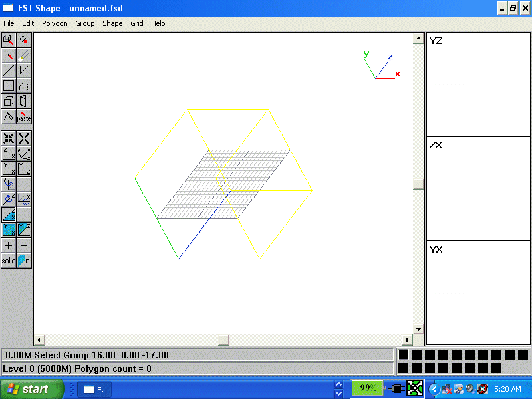The image size is (532, 399).
Task: Click the plus zoom-in button
Action: [8, 245]
